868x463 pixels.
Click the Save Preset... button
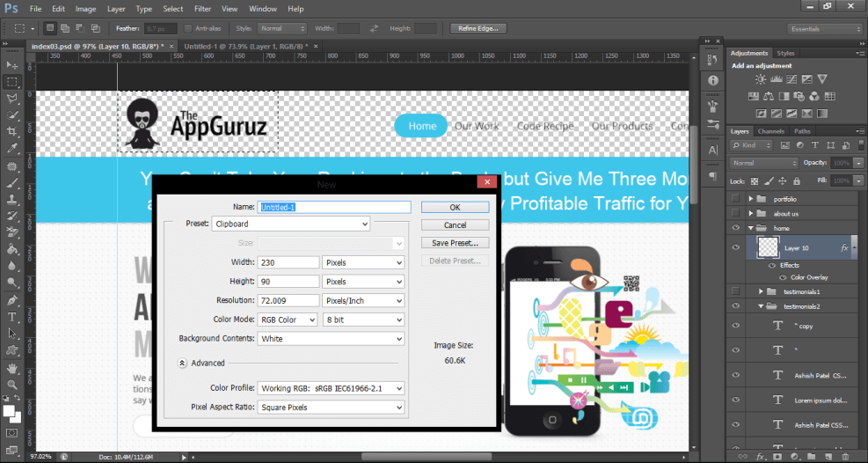(455, 243)
